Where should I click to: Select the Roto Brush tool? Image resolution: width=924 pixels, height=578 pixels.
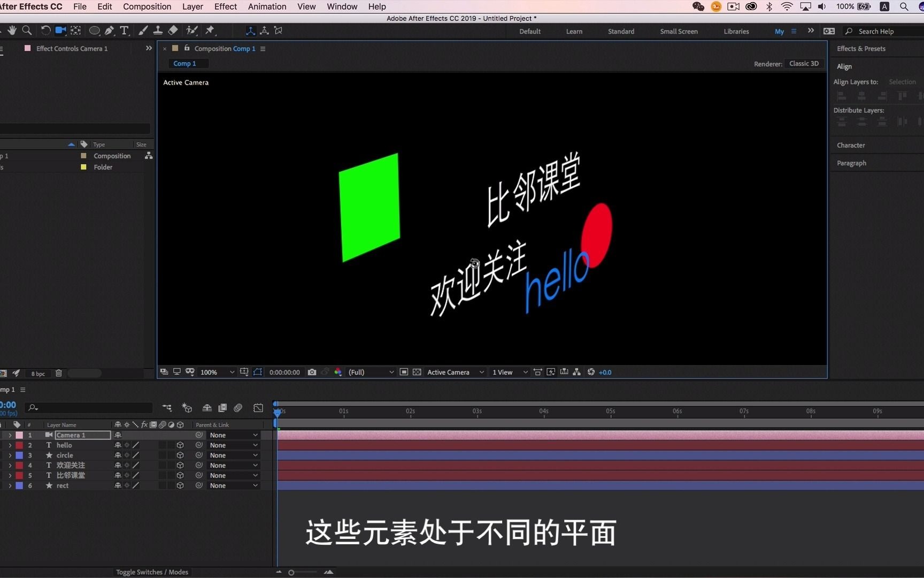pyautogui.click(x=191, y=31)
